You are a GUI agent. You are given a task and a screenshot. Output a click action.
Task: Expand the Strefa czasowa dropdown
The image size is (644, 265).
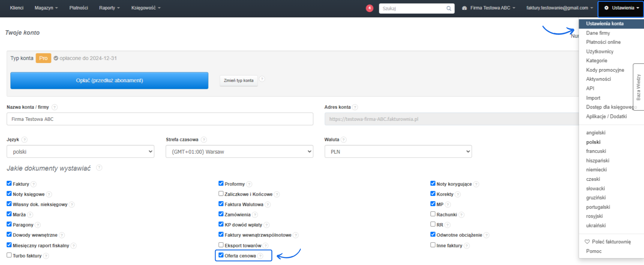tap(239, 152)
